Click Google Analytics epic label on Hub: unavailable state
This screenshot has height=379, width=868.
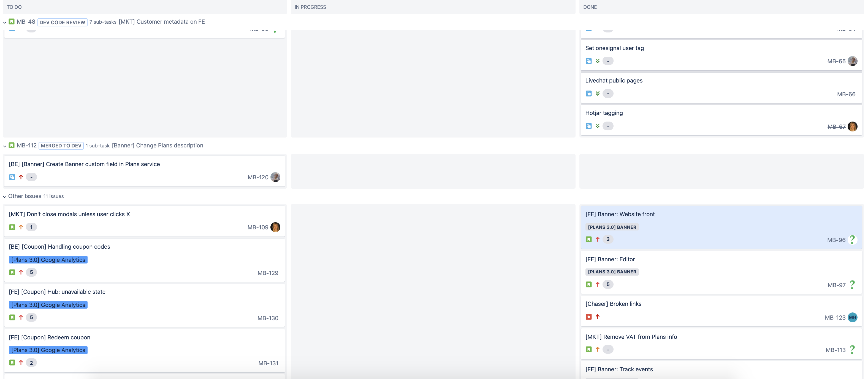pyautogui.click(x=48, y=305)
